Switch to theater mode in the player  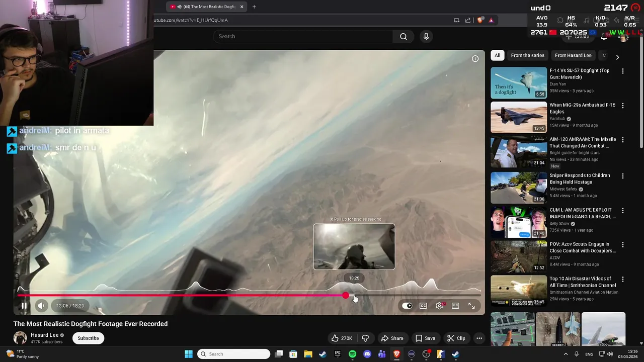pos(455,306)
